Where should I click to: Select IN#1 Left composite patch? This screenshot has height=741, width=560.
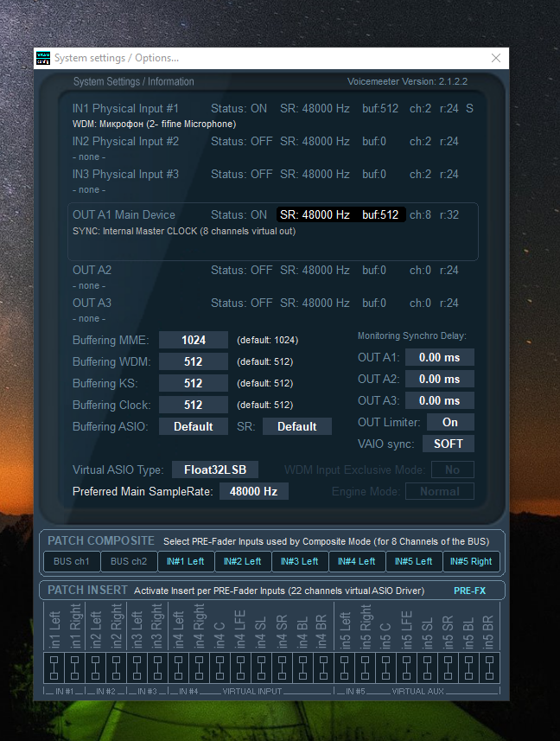tap(186, 561)
